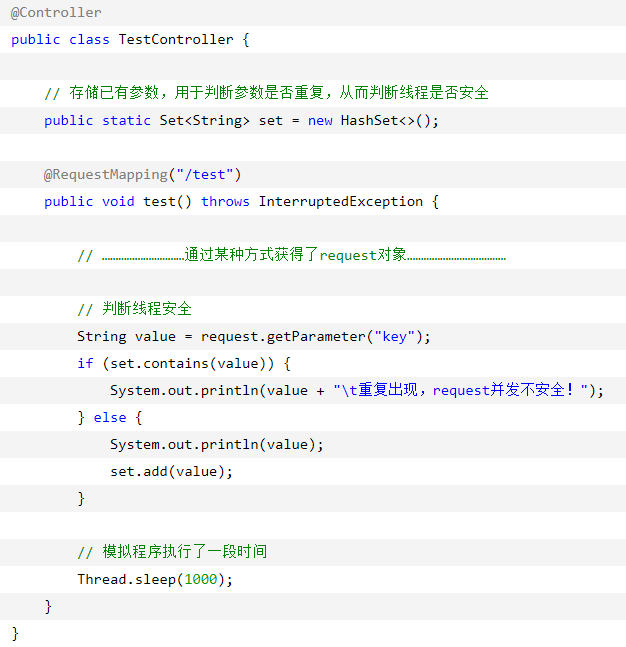Click the comment 模拟程序执行了一段时间
The height and width of the screenshot is (647, 626).
pos(172,552)
